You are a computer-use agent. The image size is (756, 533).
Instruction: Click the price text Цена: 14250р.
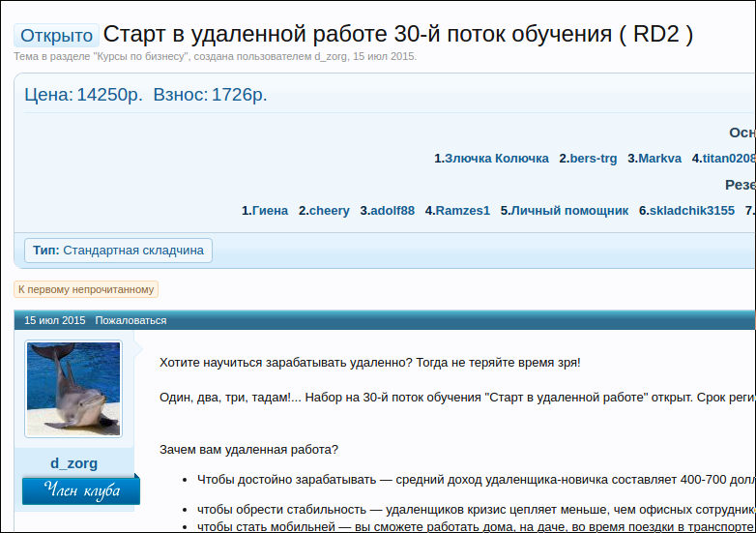83,95
